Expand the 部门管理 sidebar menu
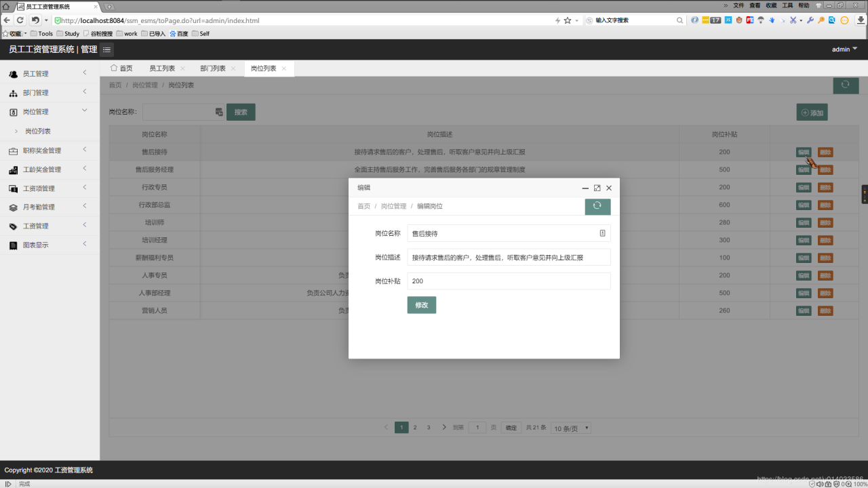Viewport: 868px width, 488px height. click(50, 92)
